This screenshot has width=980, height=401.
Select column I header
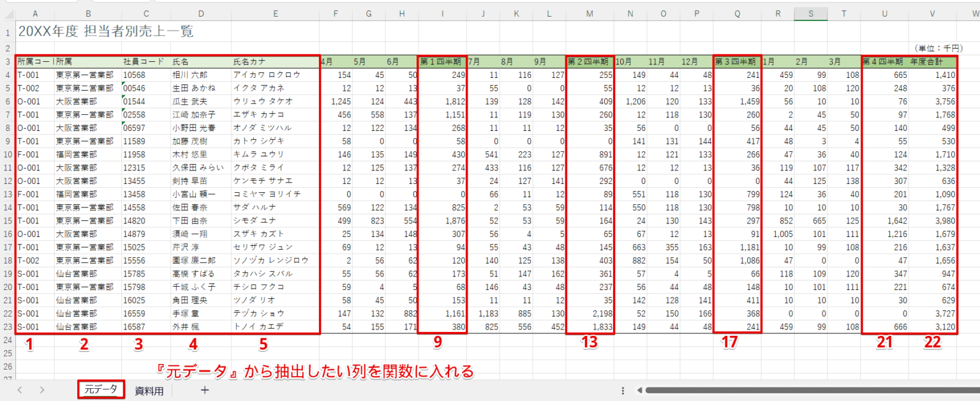pyautogui.click(x=442, y=13)
